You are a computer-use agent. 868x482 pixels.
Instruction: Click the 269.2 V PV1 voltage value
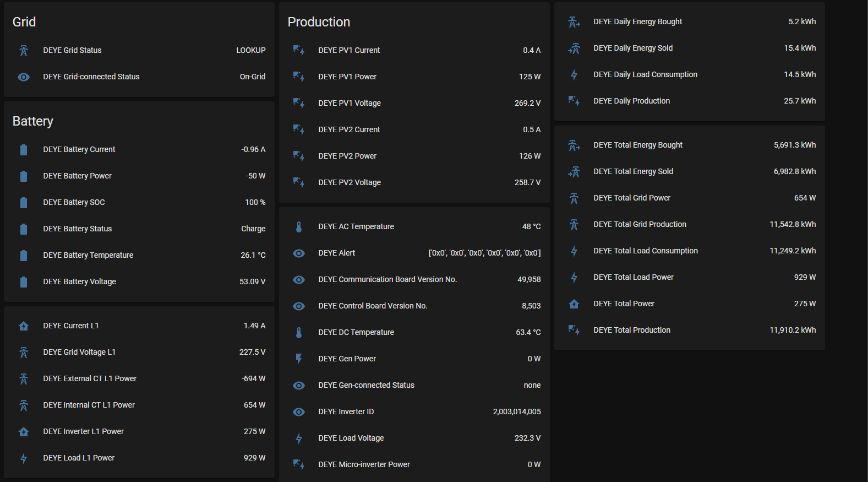click(528, 104)
